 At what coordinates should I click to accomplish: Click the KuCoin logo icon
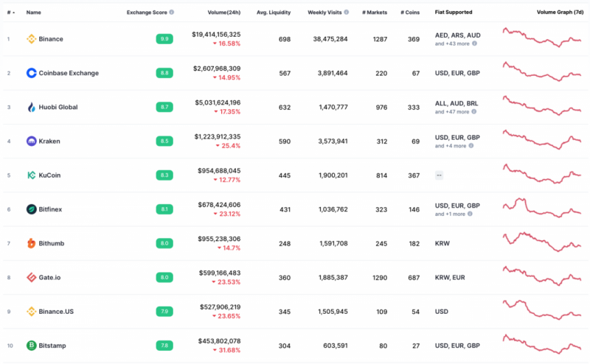click(x=31, y=175)
